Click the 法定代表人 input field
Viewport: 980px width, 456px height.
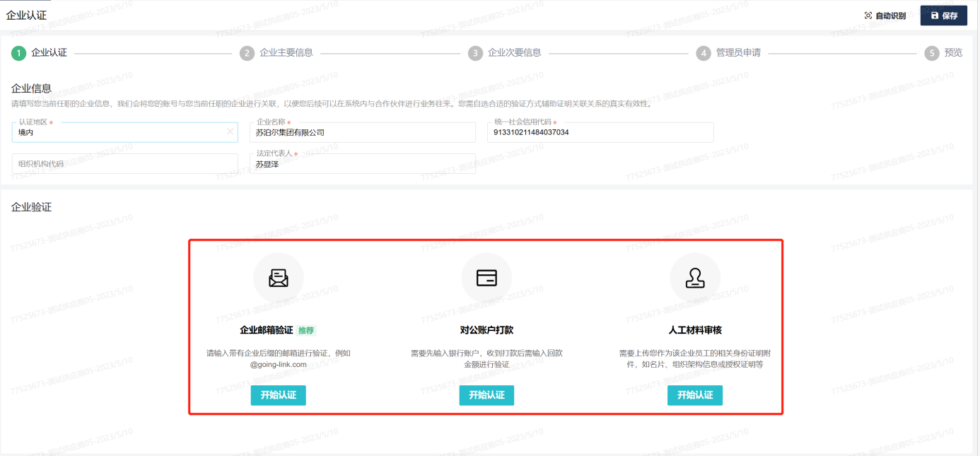362,163
